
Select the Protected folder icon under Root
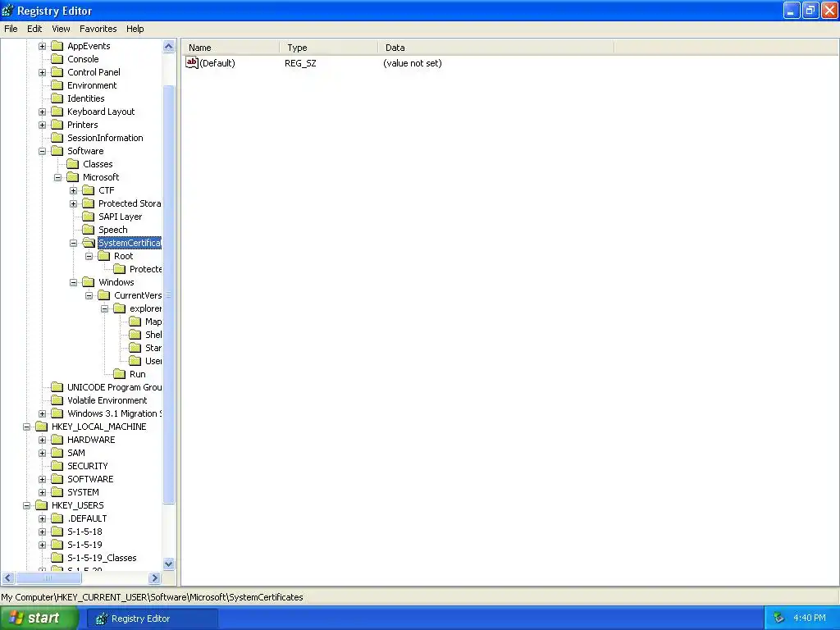click(x=120, y=269)
